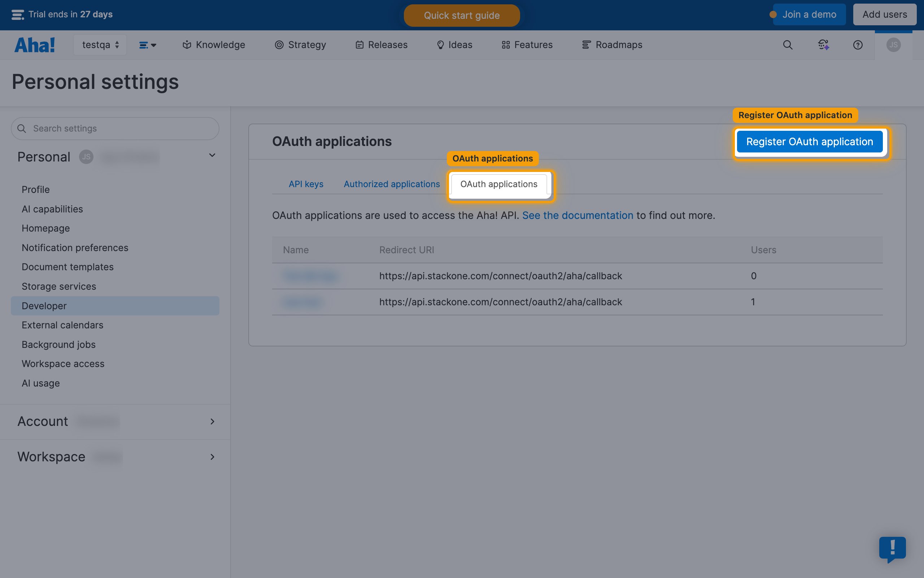
Task: Expand the Workspace settings section
Action: pos(212,456)
